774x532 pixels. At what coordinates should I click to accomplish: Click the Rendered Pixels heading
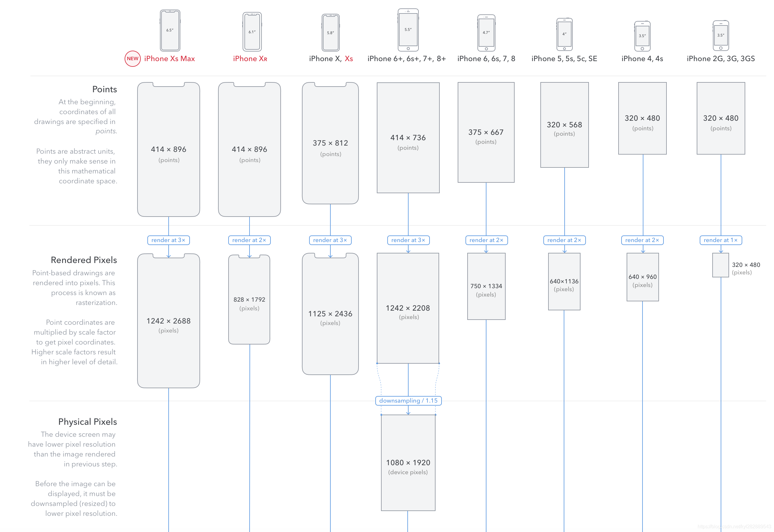84,260
